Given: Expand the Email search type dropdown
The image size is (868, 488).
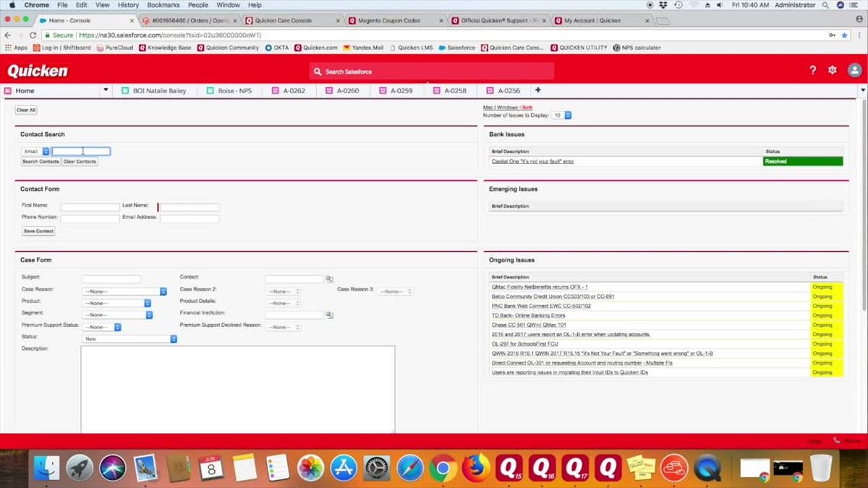Looking at the screenshot, I should point(35,151).
